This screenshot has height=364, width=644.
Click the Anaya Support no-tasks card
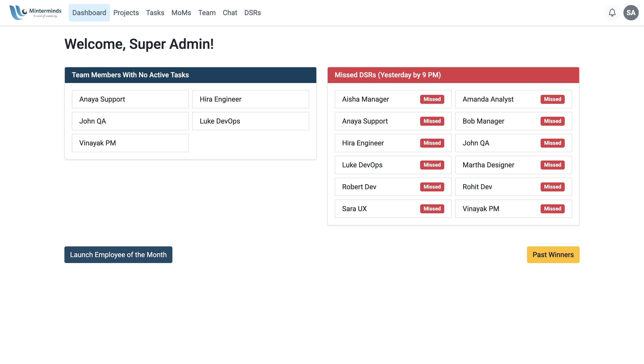point(130,99)
